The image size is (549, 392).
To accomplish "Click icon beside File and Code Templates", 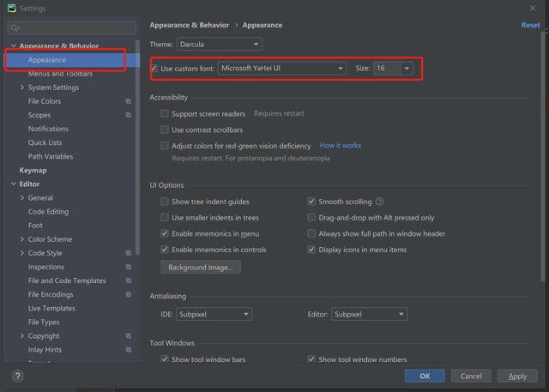I will click(x=129, y=280).
